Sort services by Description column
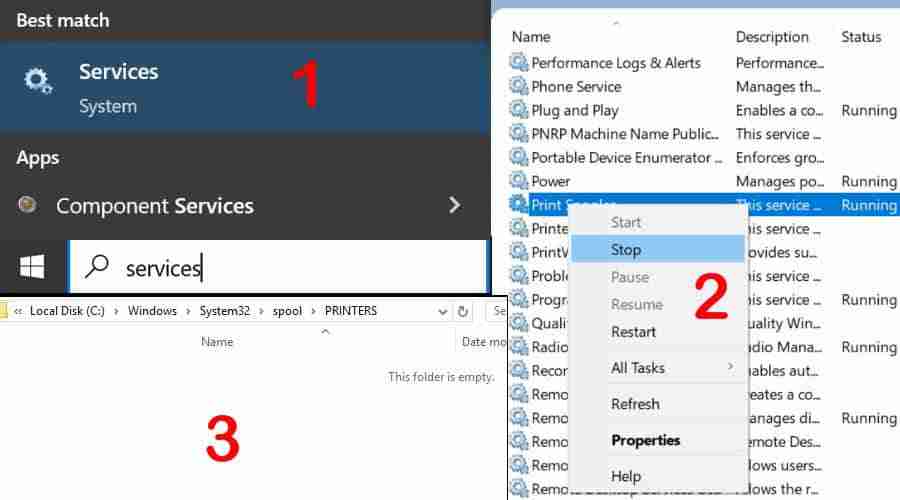Screen dimensions: 900x500 pos(772,37)
